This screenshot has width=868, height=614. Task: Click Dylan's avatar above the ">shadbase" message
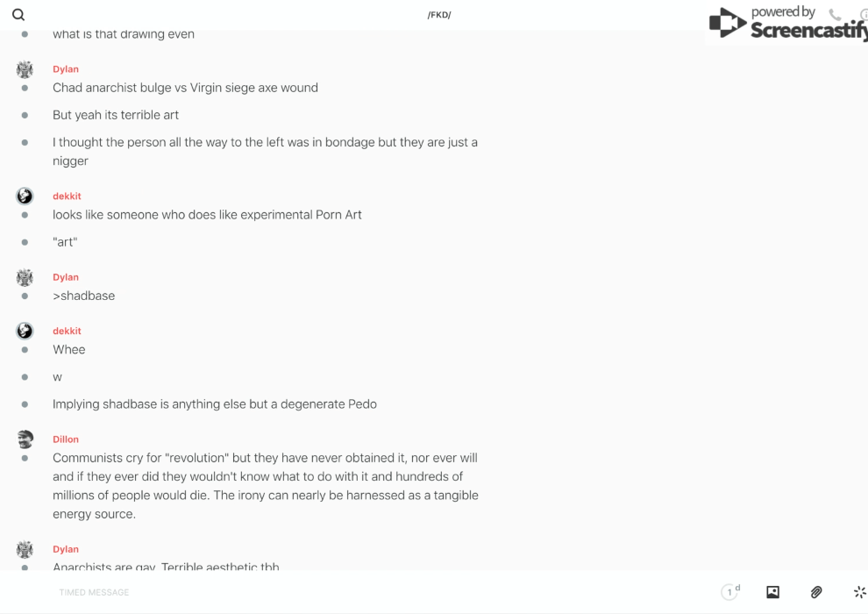25,277
